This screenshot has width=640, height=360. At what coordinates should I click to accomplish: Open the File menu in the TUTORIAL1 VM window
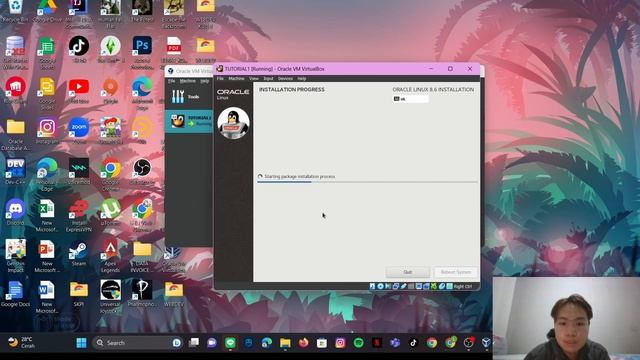tap(220, 78)
